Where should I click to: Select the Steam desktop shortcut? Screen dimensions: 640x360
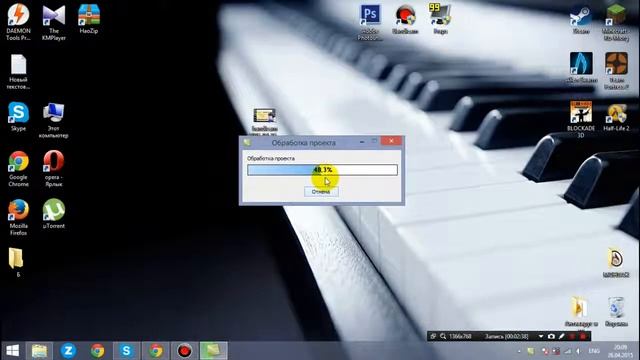(x=581, y=20)
